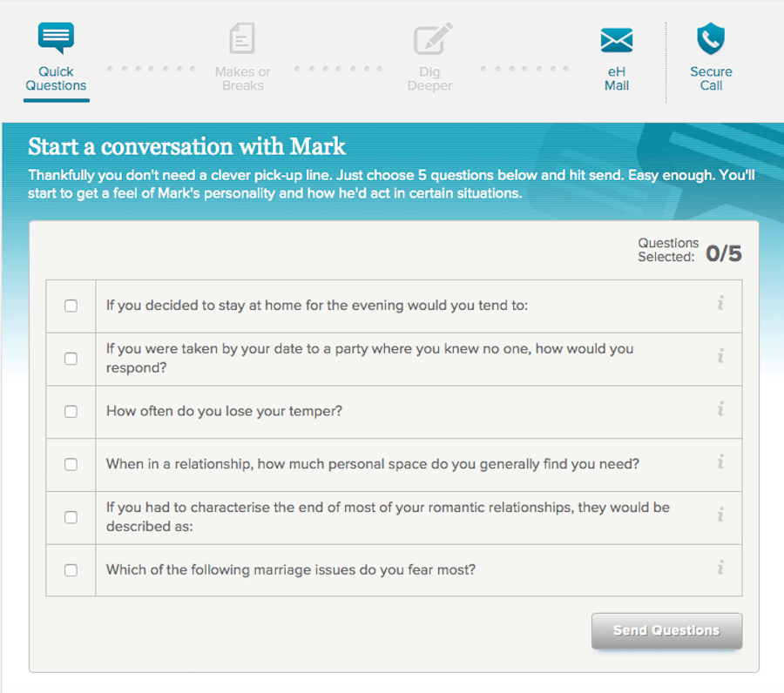Click the progress dots after Quick Questions
784x693 pixels.
click(x=150, y=68)
